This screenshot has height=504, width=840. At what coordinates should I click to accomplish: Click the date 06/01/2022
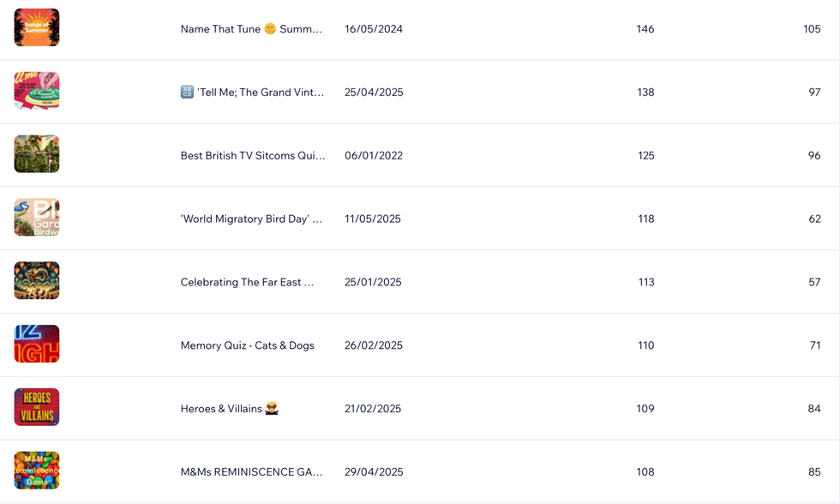[374, 155]
